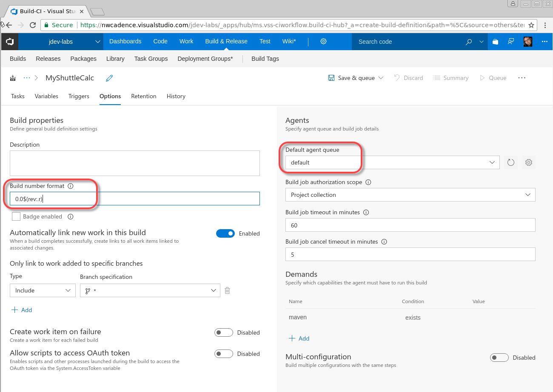Image resolution: width=553 pixels, height=392 pixels.
Task: Open manage agent queue gear icon
Action: point(529,162)
